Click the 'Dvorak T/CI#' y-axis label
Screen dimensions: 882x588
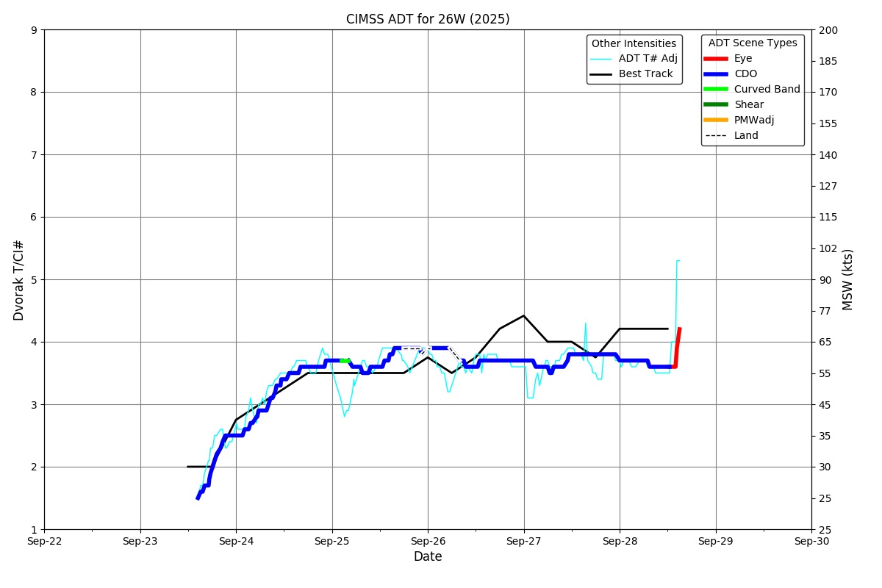[19, 280]
